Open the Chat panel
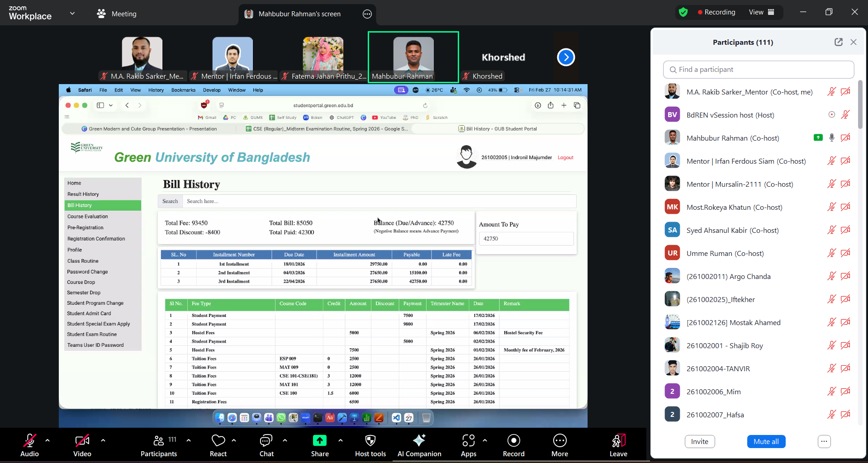This screenshot has width=868, height=463. (x=266, y=441)
